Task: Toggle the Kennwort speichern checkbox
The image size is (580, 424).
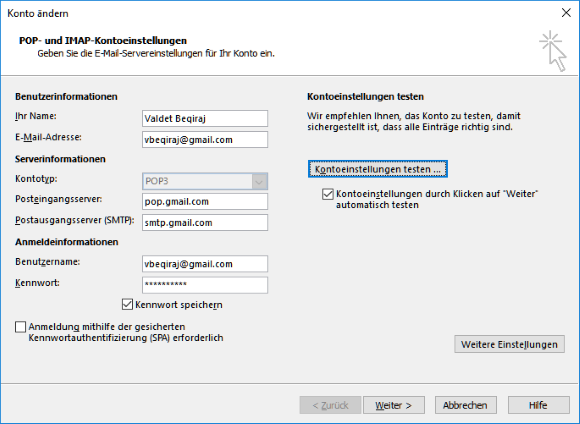Action: (x=127, y=304)
